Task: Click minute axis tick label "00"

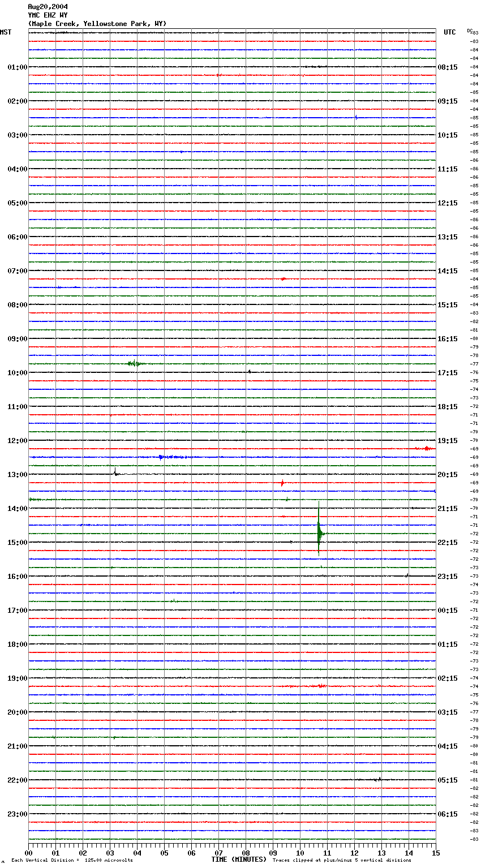Action: (x=28, y=853)
